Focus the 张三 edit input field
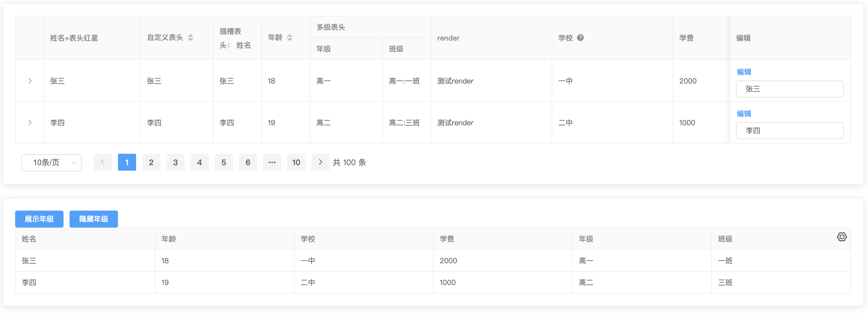This screenshot has height=325, width=868. (790, 89)
